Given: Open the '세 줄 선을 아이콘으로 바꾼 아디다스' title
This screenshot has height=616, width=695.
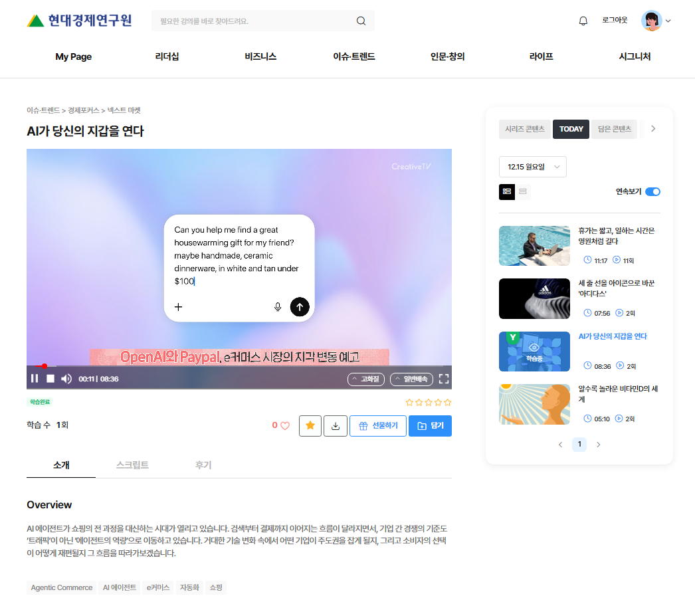Looking at the screenshot, I should click(x=617, y=288).
